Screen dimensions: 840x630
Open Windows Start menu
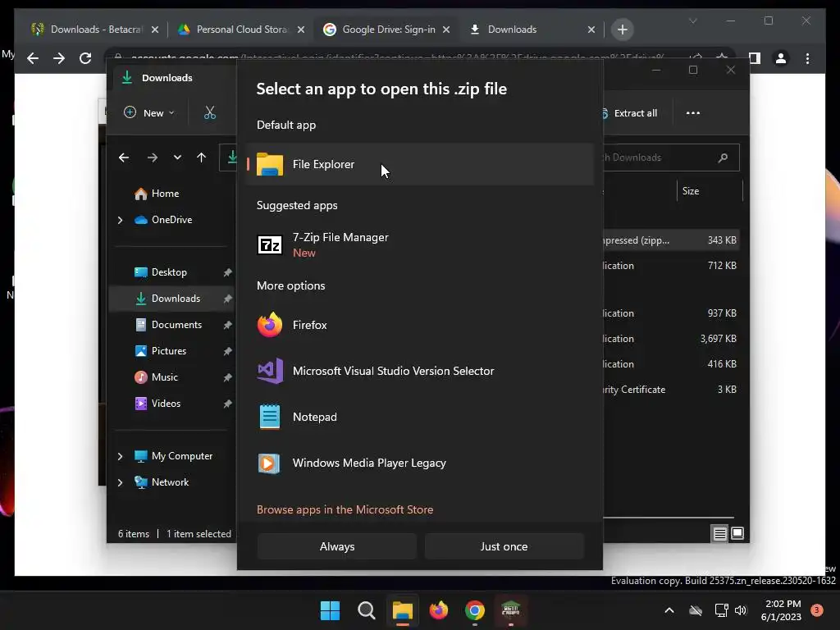[330, 610]
